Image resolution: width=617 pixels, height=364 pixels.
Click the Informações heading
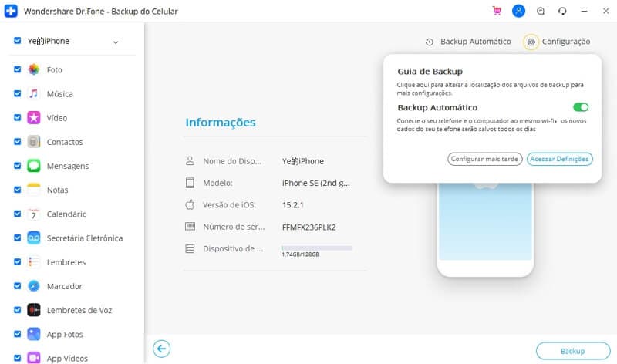pos(221,123)
